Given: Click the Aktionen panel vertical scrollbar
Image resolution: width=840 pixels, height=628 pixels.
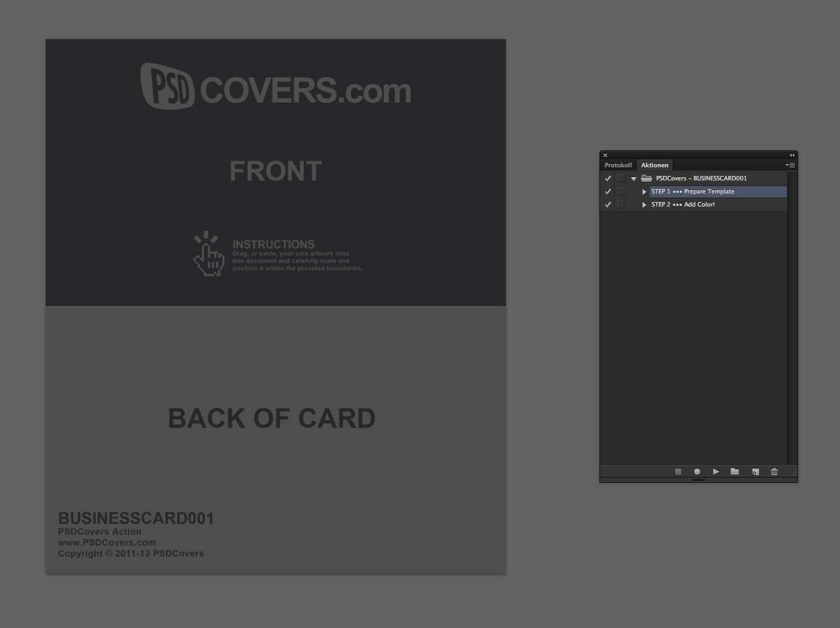Looking at the screenshot, I should (792, 318).
